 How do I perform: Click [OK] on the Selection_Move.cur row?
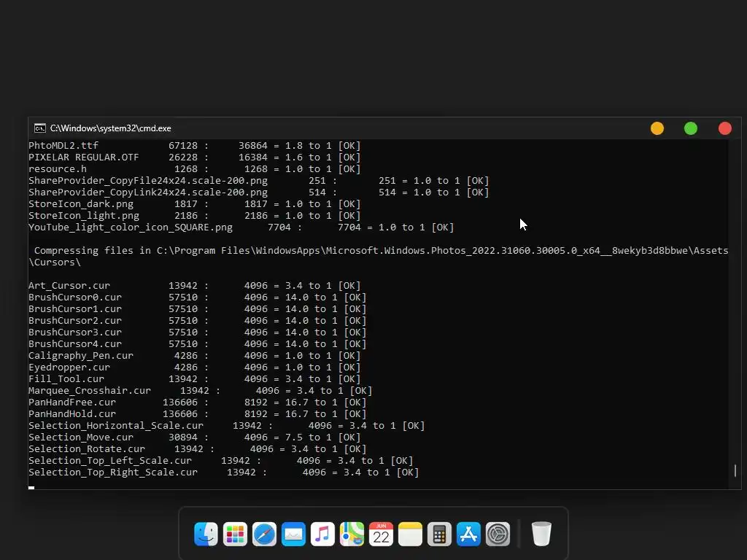[349, 437]
